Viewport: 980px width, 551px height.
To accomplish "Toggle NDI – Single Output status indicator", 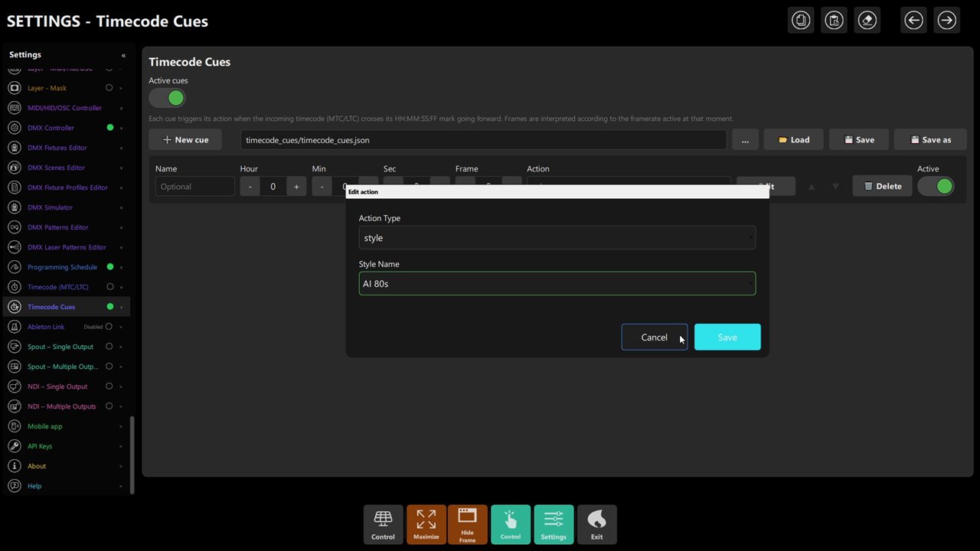I will pyautogui.click(x=109, y=386).
